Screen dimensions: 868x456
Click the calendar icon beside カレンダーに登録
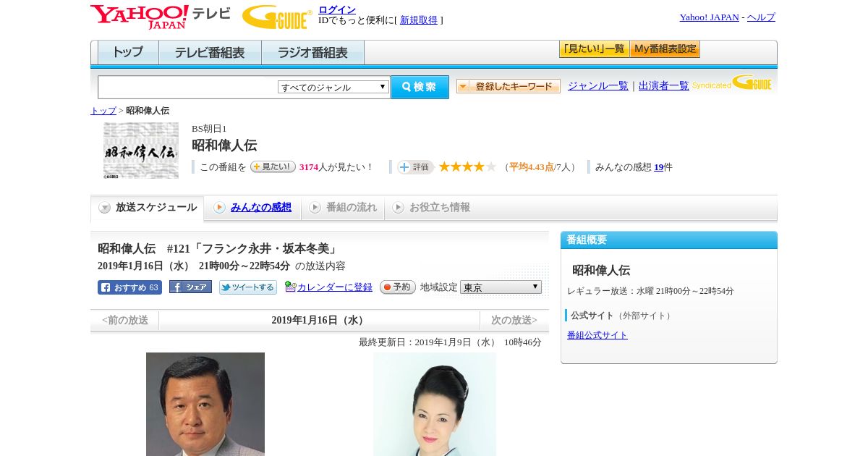pos(291,287)
